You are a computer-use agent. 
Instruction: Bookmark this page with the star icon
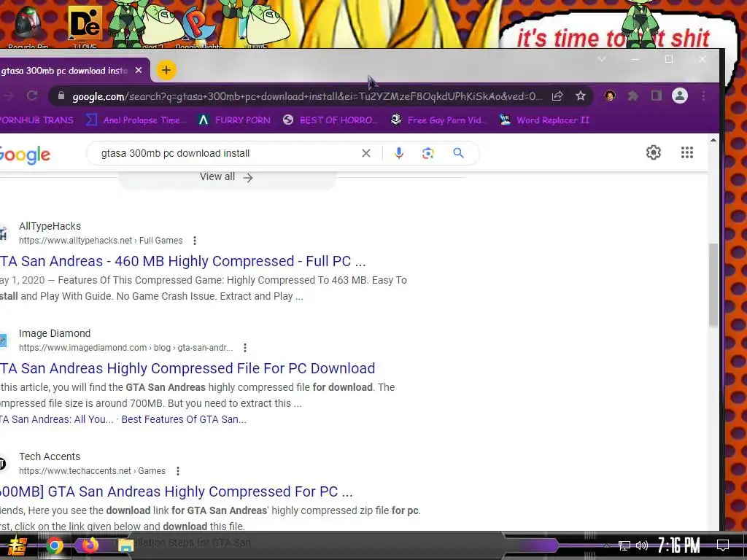[580, 96]
